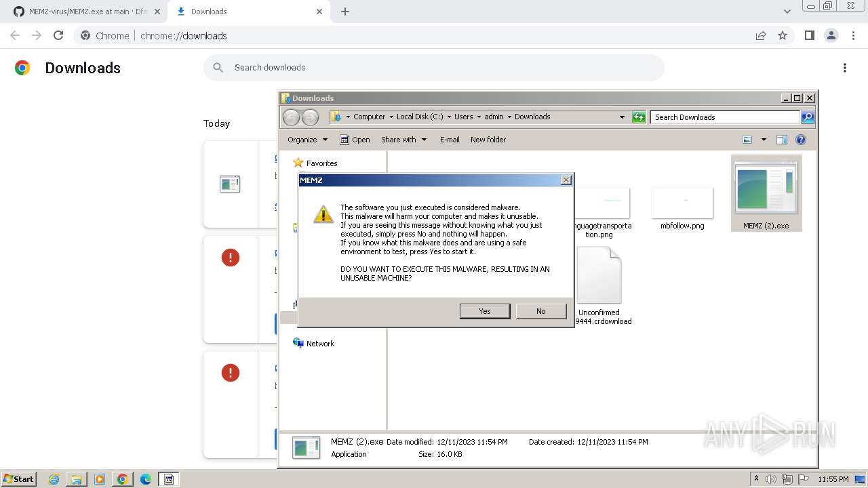Click Users in the Explorer address path
The image size is (868, 488).
[x=464, y=117]
